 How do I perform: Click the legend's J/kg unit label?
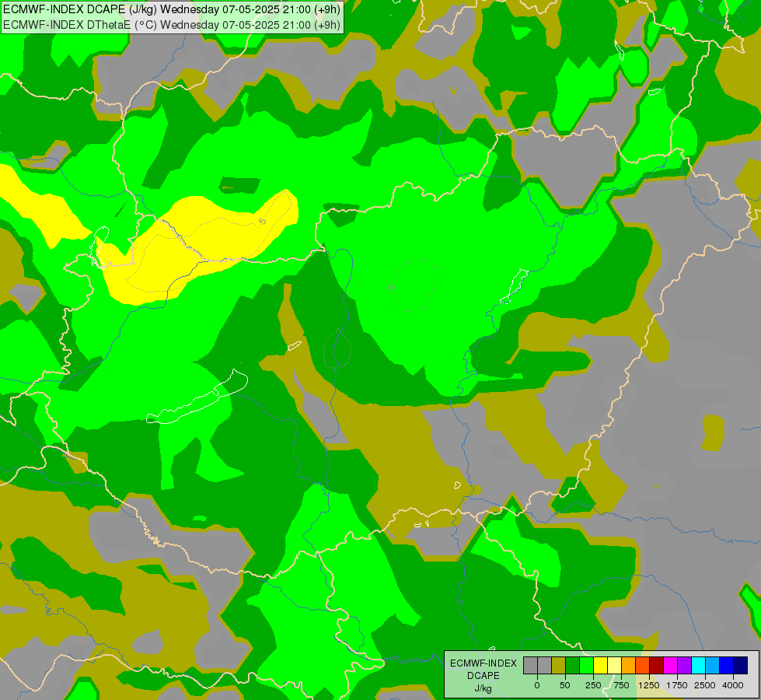pyautogui.click(x=483, y=688)
